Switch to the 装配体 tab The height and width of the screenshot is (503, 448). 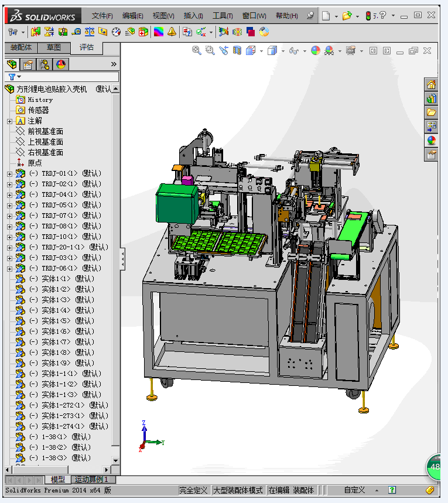tap(21, 47)
